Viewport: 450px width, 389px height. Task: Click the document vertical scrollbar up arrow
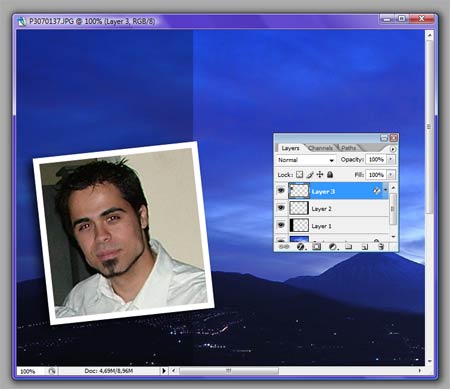[x=430, y=35]
